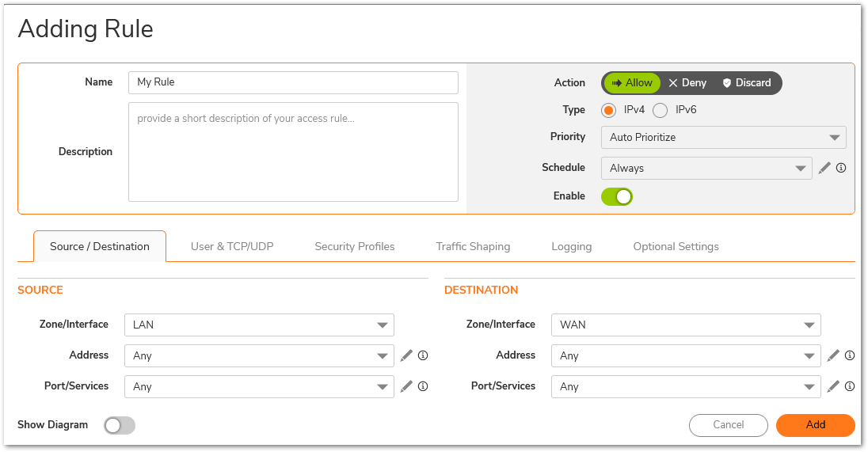
Task: Click into the Description text area
Action: click(x=293, y=151)
